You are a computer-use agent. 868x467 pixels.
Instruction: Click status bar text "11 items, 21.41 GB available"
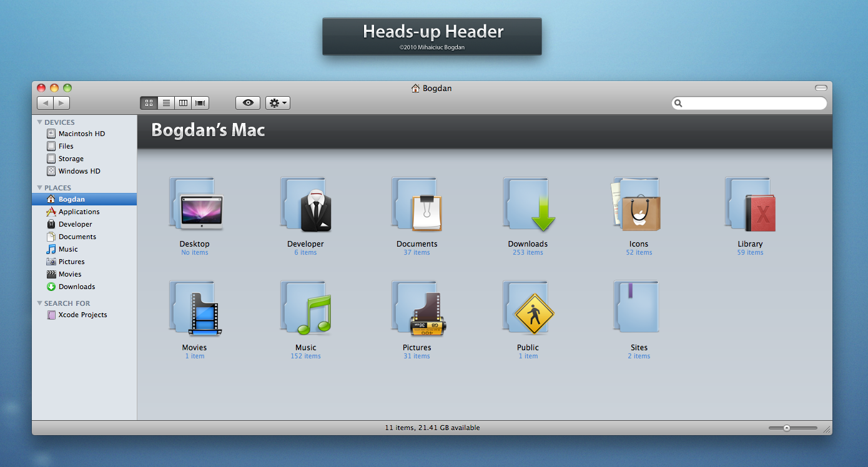[x=432, y=428]
